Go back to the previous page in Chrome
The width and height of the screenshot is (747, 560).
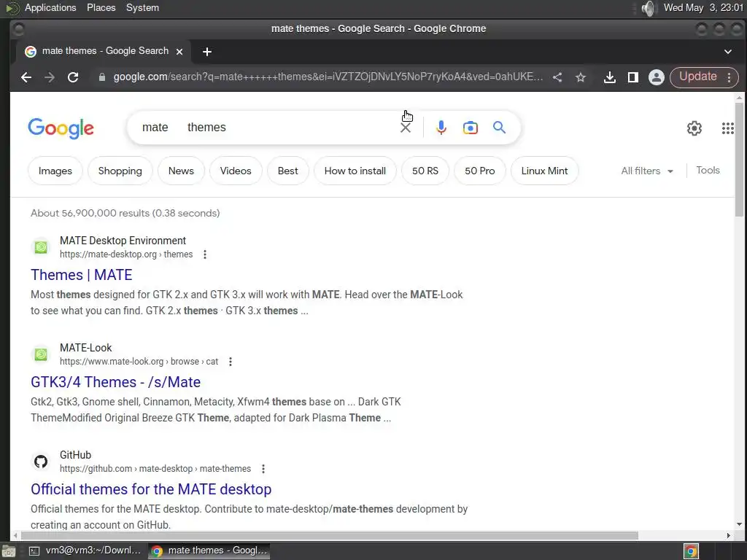tap(26, 77)
